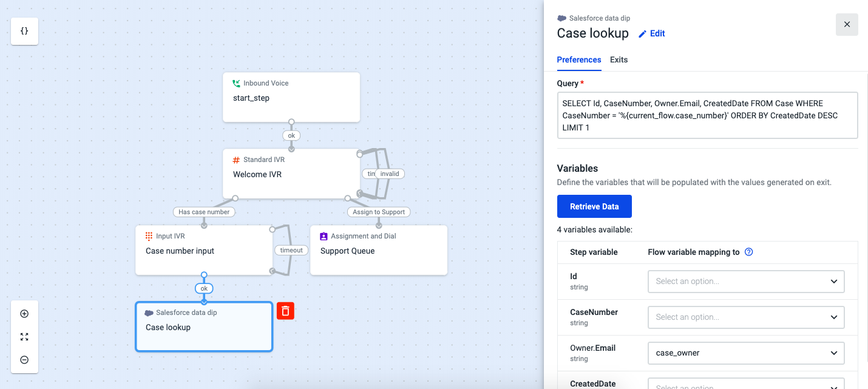The width and height of the screenshot is (868, 389).
Task: Click the Assign to Support exit label
Action: [379, 212]
